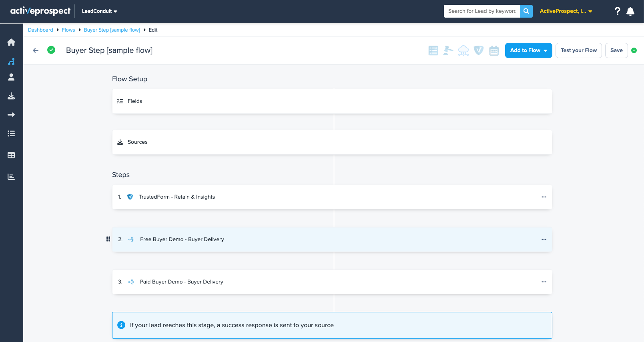Open Buyer Step [sample flow] breadcrumb
This screenshot has height=342, width=644.
[112, 30]
